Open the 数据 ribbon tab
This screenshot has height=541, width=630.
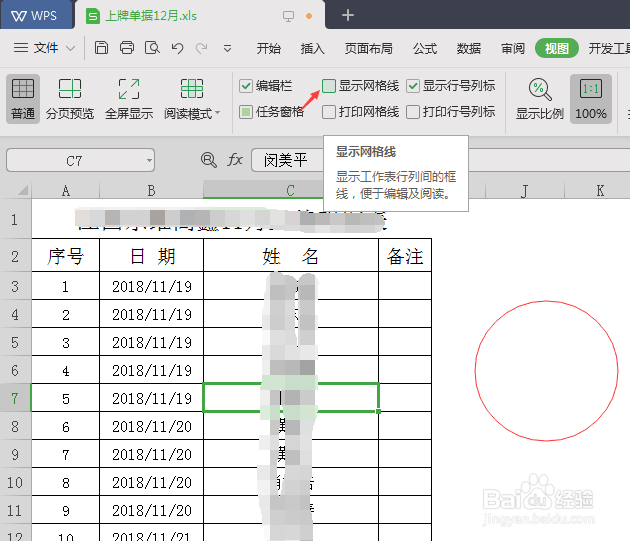pos(468,49)
